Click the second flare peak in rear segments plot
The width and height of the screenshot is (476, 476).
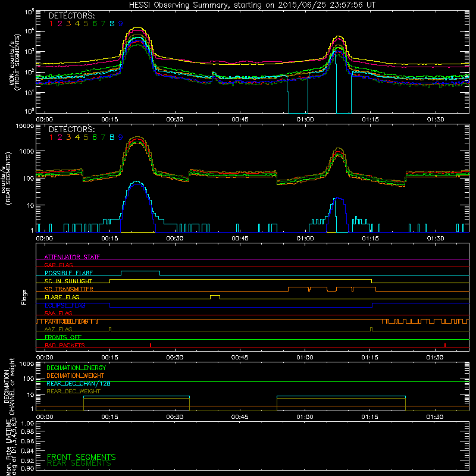pos(338,148)
